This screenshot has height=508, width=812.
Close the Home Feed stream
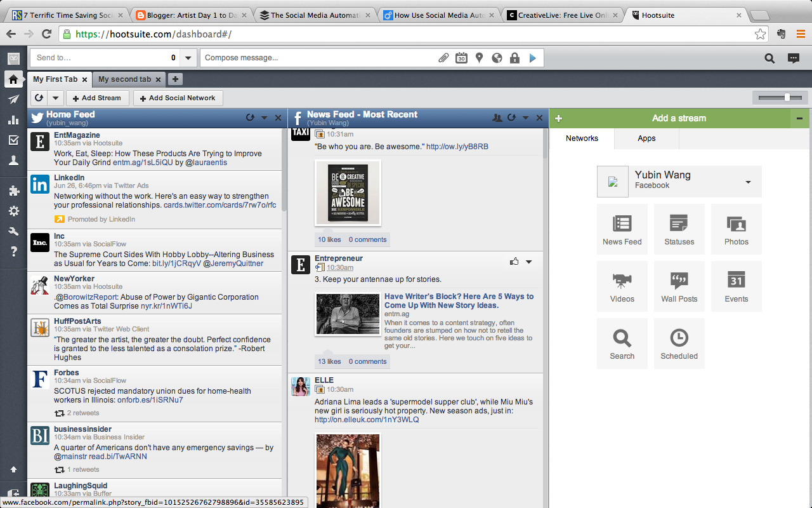278,117
